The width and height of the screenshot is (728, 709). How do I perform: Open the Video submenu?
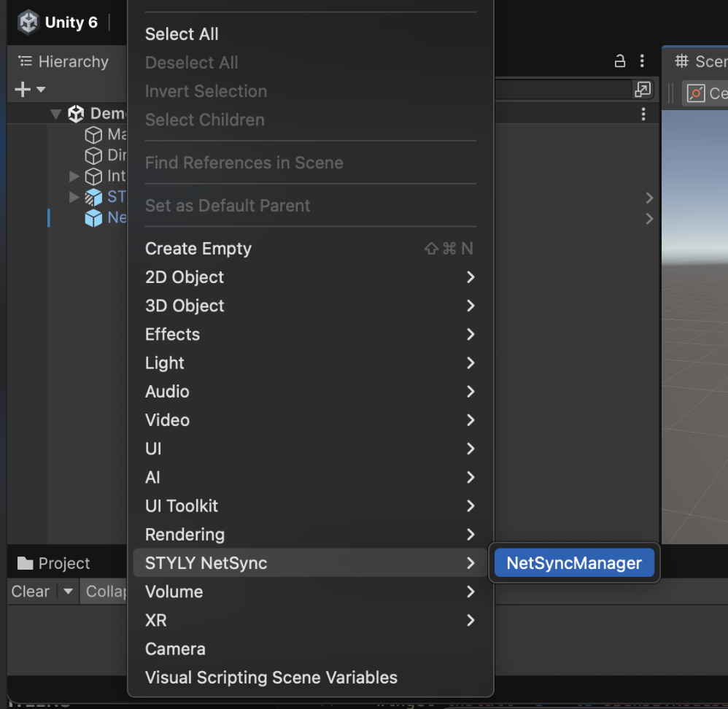tap(310, 420)
